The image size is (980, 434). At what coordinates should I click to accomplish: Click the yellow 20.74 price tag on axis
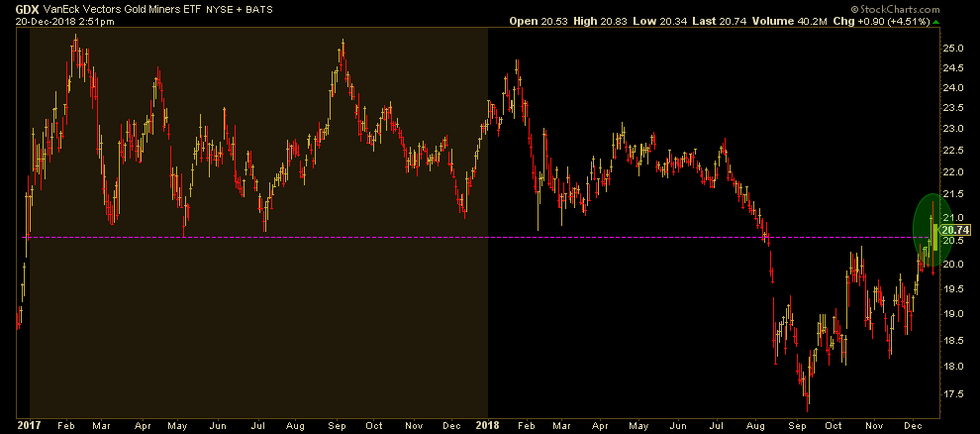click(x=953, y=231)
